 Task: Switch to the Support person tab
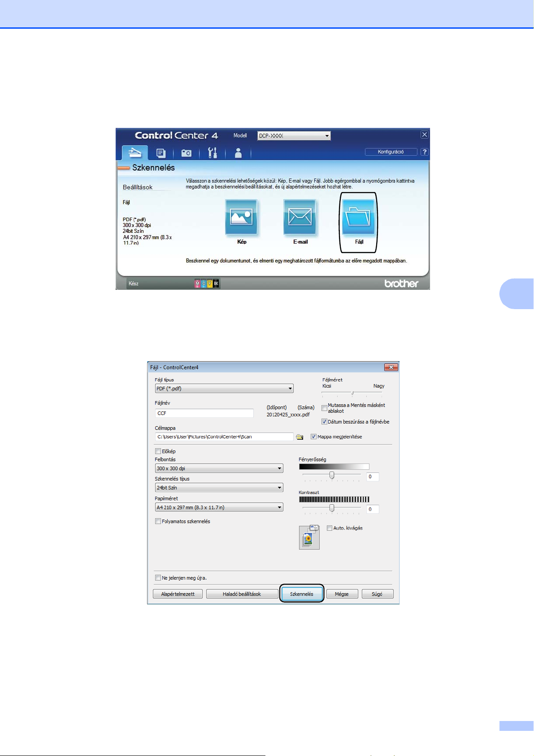[238, 153]
